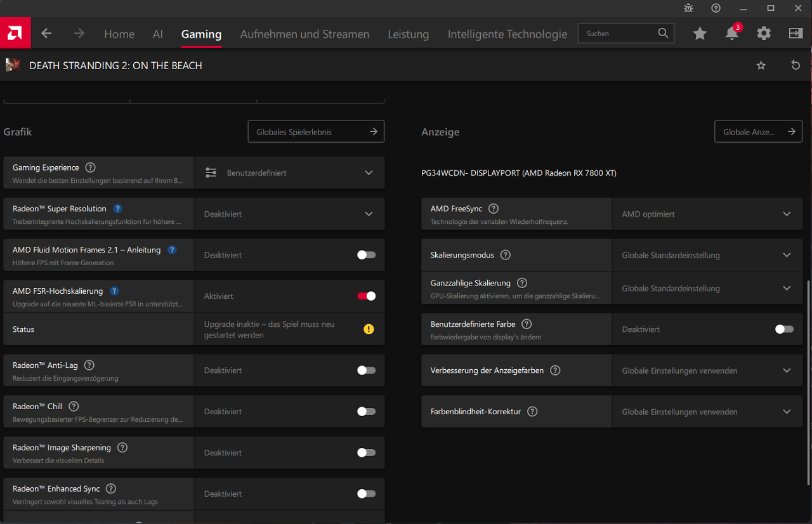Screen dimensions: 812x524
Task: Select the Gaming tab
Action: tap(201, 34)
